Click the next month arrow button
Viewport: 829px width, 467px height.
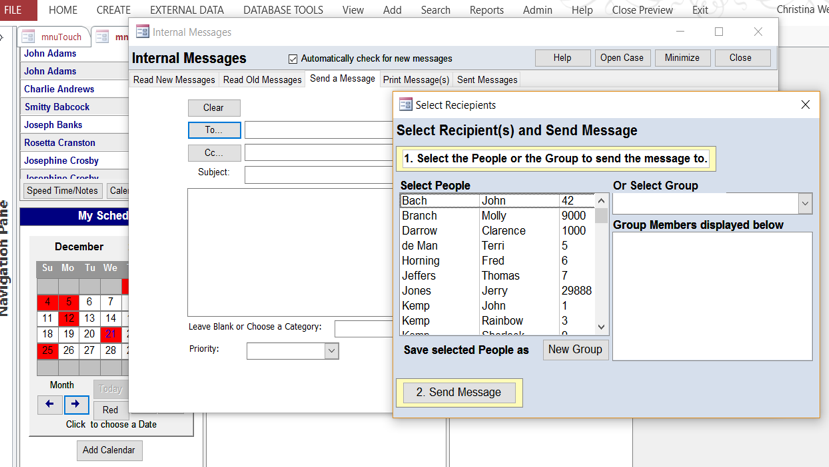coord(76,404)
